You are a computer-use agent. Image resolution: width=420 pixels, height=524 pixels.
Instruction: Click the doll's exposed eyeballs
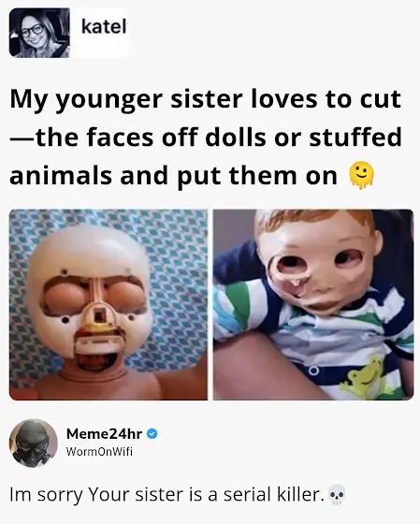(94, 297)
